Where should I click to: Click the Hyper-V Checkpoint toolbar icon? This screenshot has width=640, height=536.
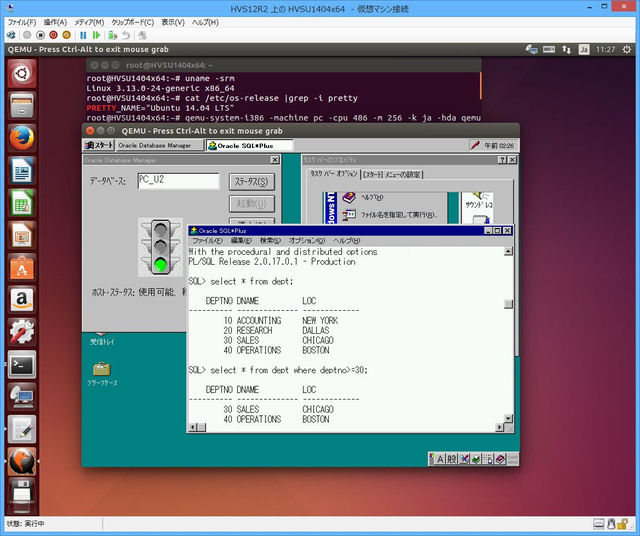click(x=113, y=35)
